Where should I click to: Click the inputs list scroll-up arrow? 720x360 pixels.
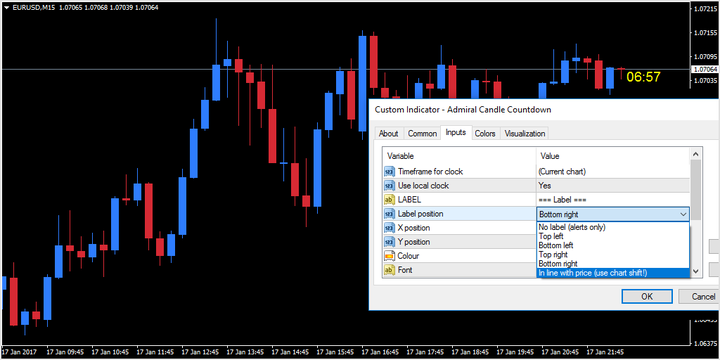coord(696,154)
